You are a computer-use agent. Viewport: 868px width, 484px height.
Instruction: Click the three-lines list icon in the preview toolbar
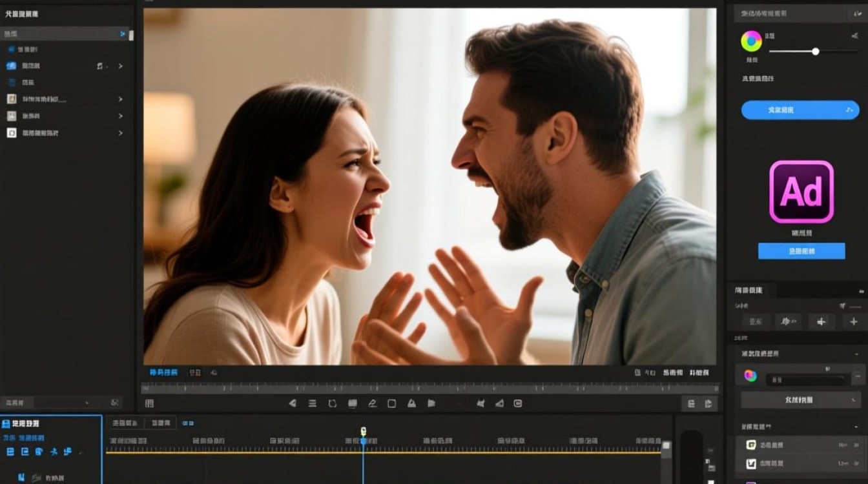[313, 403]
